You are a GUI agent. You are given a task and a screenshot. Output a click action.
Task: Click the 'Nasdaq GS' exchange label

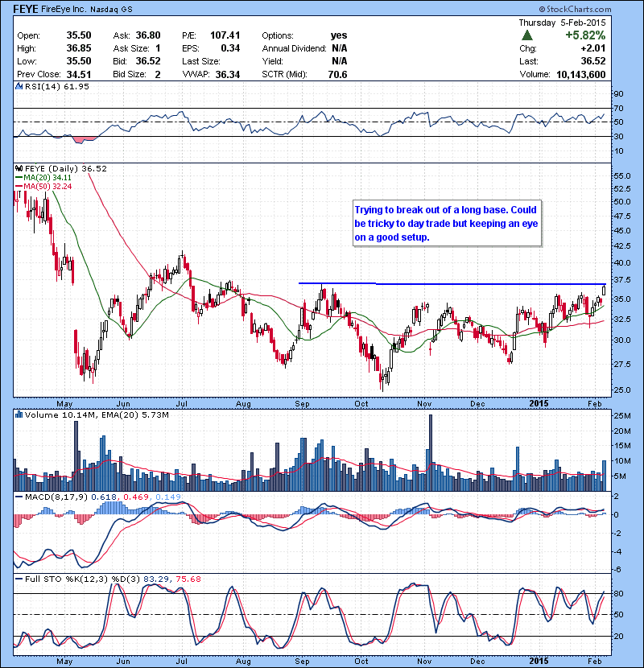110,10
